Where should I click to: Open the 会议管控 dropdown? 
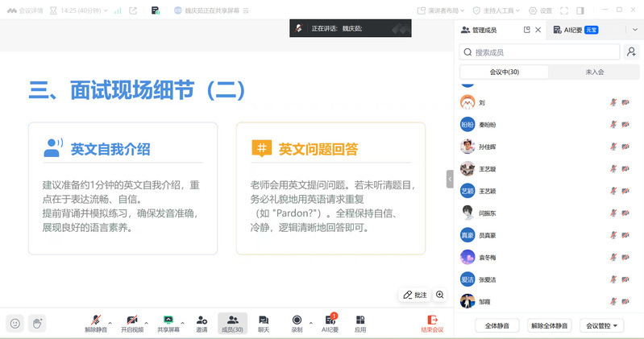603,325
